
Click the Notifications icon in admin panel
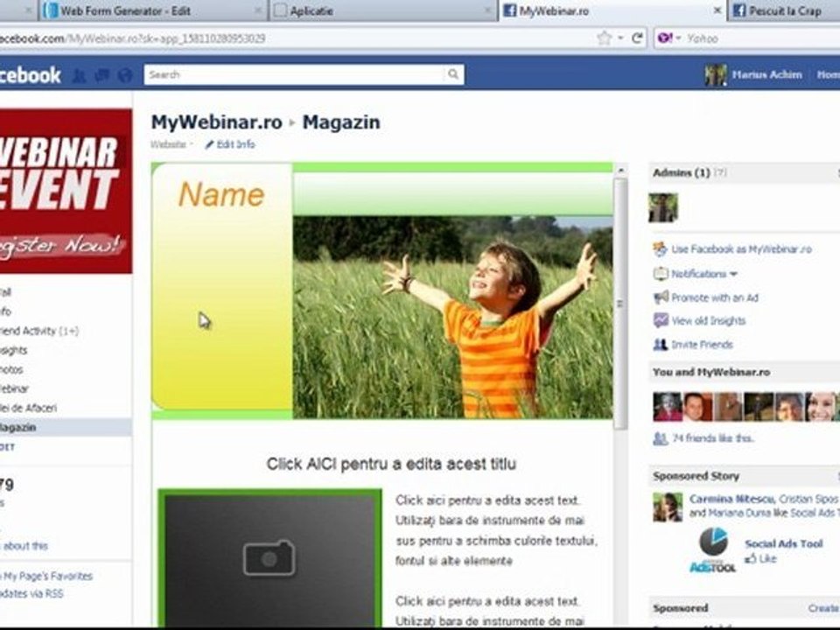pos(661,274)
